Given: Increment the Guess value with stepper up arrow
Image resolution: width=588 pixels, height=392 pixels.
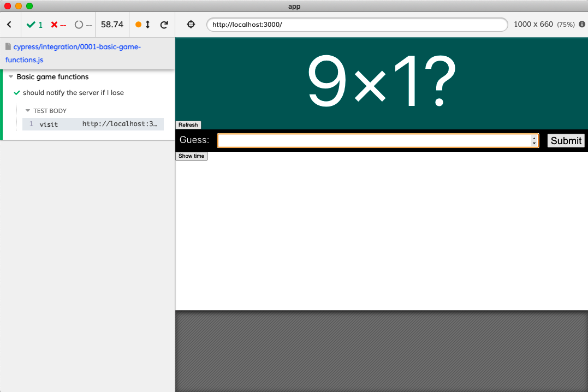Looking at the screenshot, I should pyautogui.click(x=534, y=138).
